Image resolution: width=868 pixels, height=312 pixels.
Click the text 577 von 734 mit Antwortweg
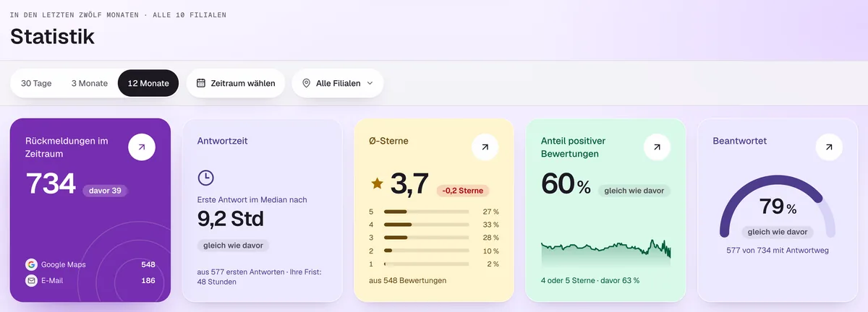pyautogui.click(x=778, y=251)
